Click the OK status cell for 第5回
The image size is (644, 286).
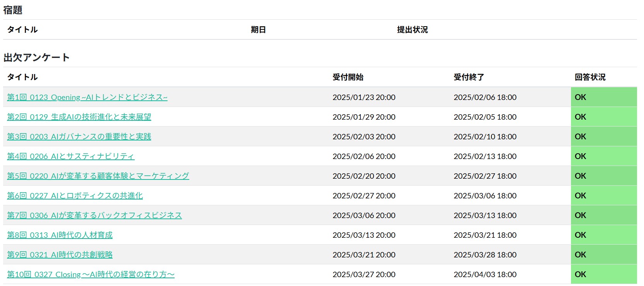click(580, 176)
